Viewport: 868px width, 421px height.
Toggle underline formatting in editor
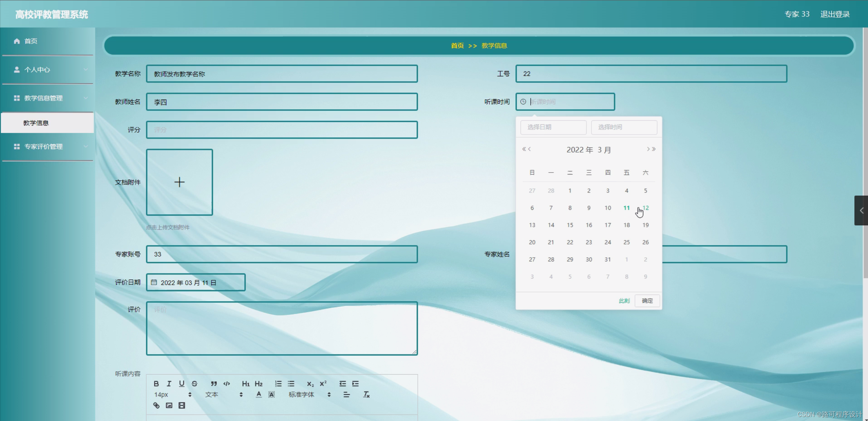[182, 384]
